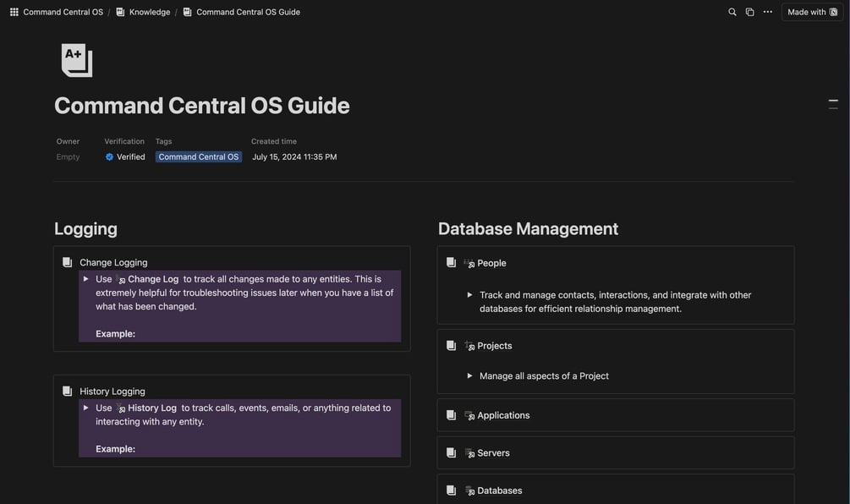850x504 pixels.
Task: Click the Made with Notion button
Action: (x=812, y=12)
